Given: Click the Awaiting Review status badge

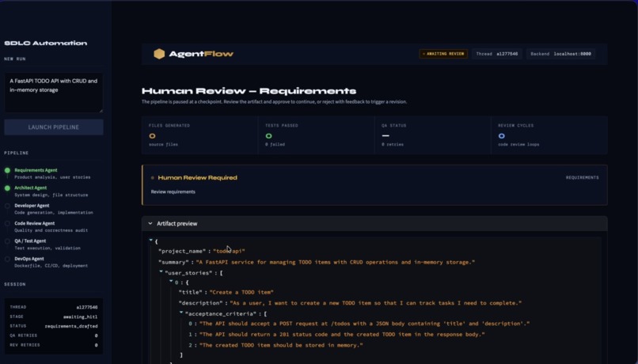Looking at the screenshot, I should 443,54.
